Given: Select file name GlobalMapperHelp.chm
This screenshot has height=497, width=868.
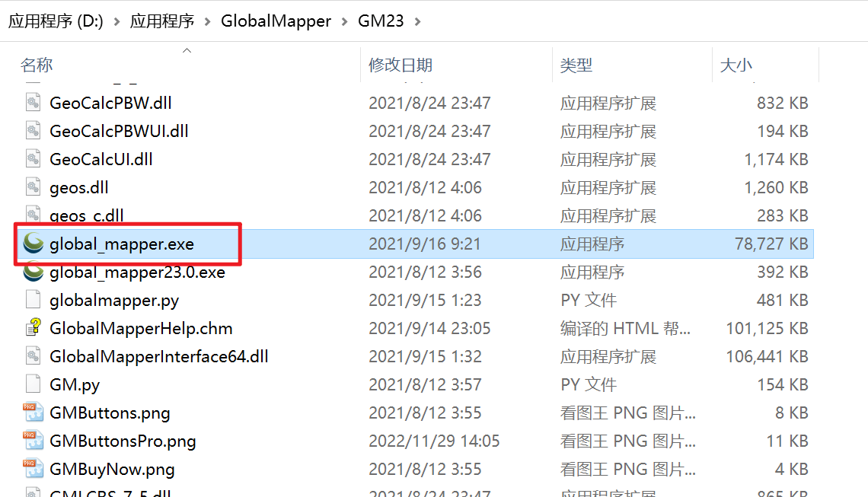Looking at the screenshot, I should (141, 329).
